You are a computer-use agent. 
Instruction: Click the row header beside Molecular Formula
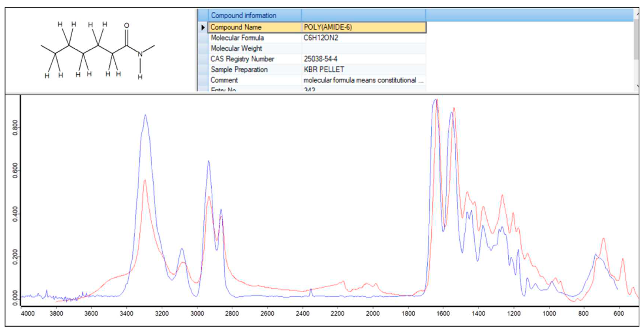coord(203,38)
